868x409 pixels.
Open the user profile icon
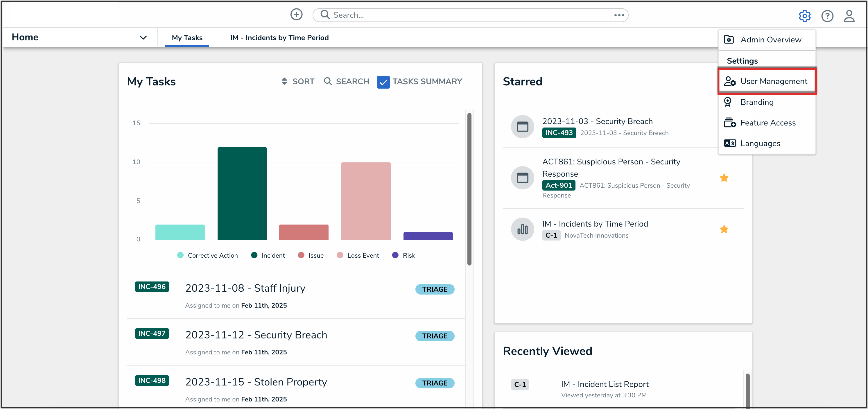849,16
